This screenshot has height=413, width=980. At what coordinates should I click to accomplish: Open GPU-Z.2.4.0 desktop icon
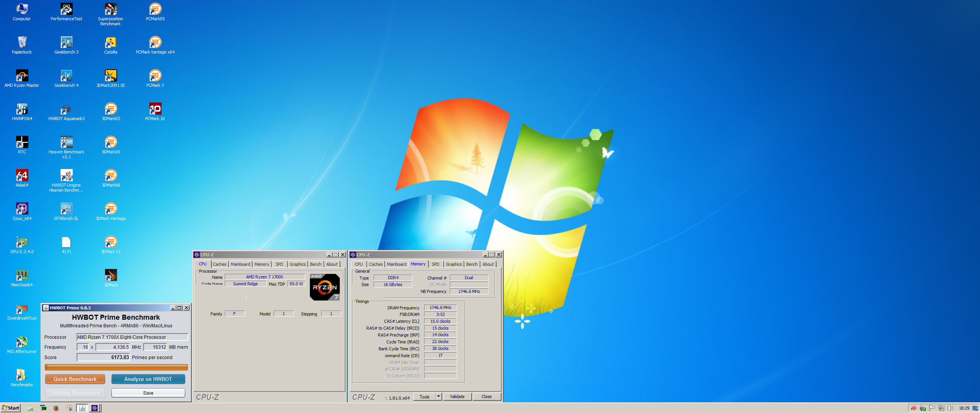click(x=22, y=245)
